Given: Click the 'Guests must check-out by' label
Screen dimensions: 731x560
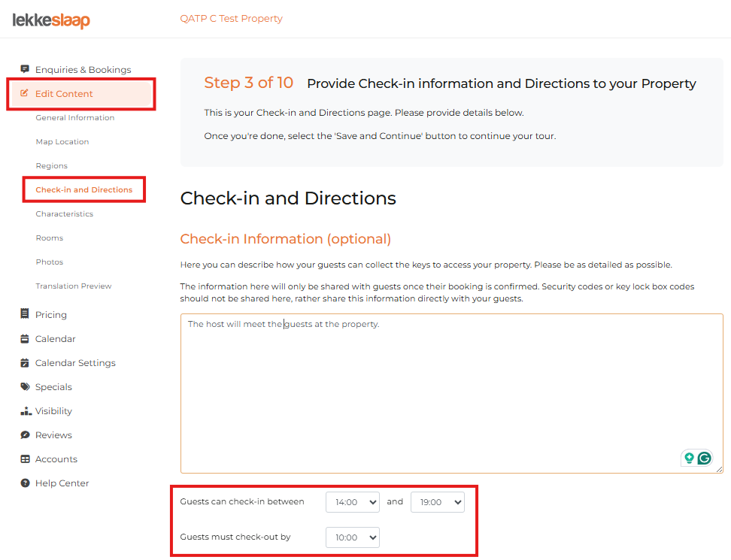Looking at the screenshot, I should [x=235, y=537].
